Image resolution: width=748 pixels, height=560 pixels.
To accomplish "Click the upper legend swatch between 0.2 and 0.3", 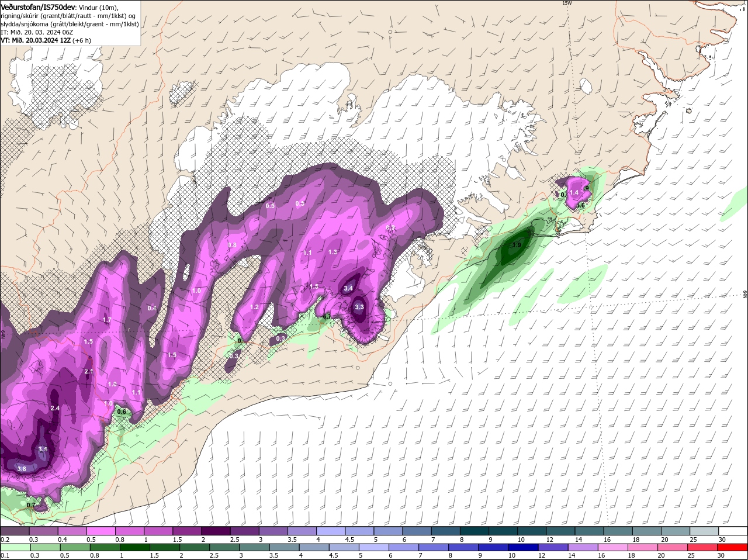I will [x=15, y=531].
